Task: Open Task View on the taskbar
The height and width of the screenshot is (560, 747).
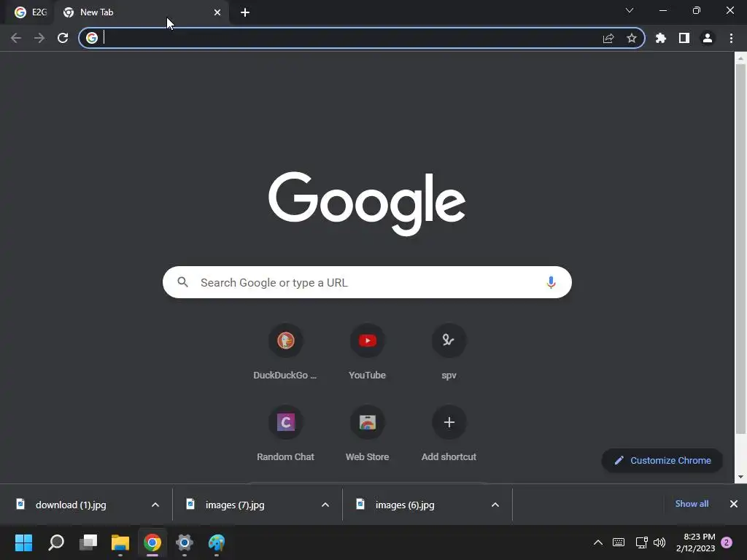Action: coord(88,542)
